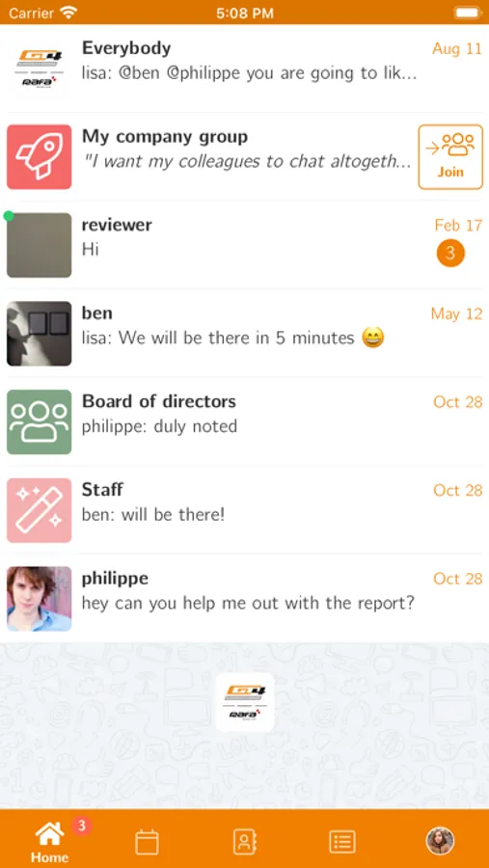Image resolution: width=489 pixels, height=868 pixels.
Task: Open Board of directors chat
Action: [x=244, y=421]
